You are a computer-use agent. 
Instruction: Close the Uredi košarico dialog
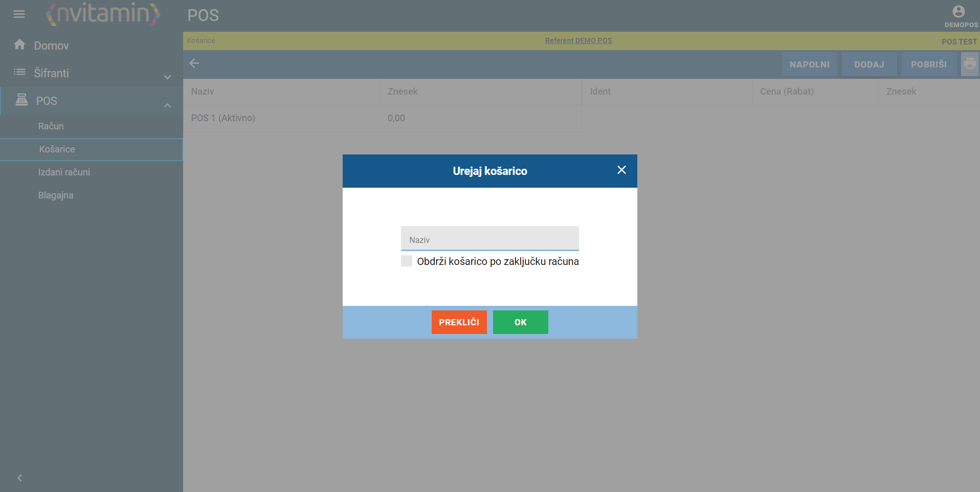pyautogui.click(x=621, y=170)
